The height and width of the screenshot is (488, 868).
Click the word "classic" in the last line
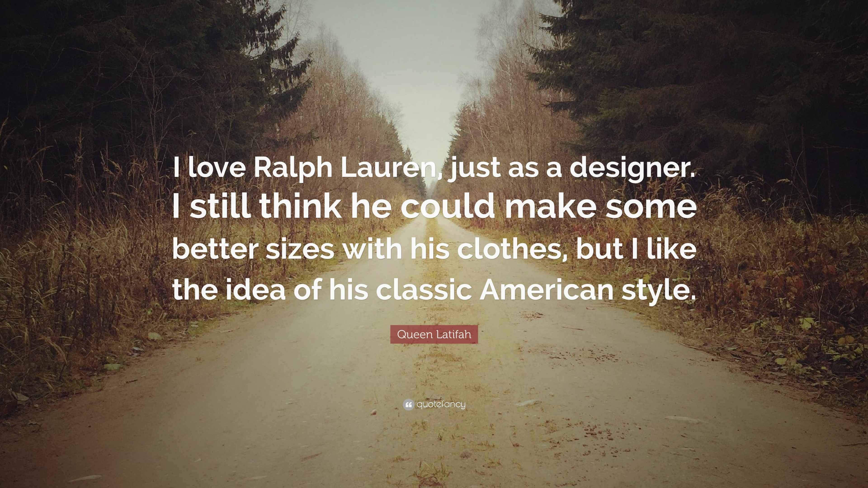click(x=423, y=290)
